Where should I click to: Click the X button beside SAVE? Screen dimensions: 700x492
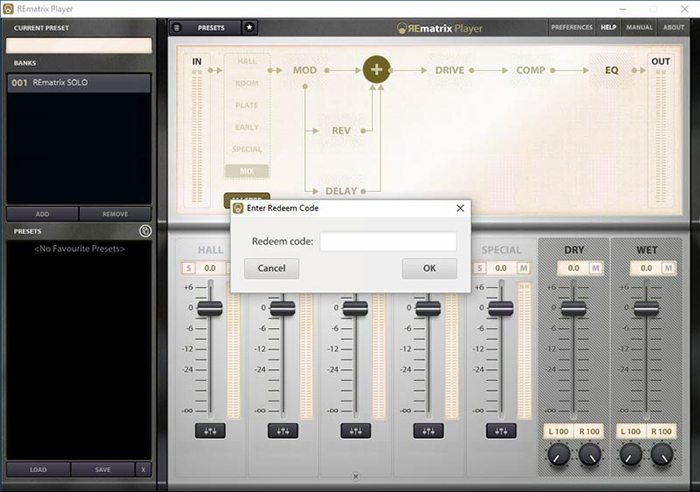click(x=143, y=470)
